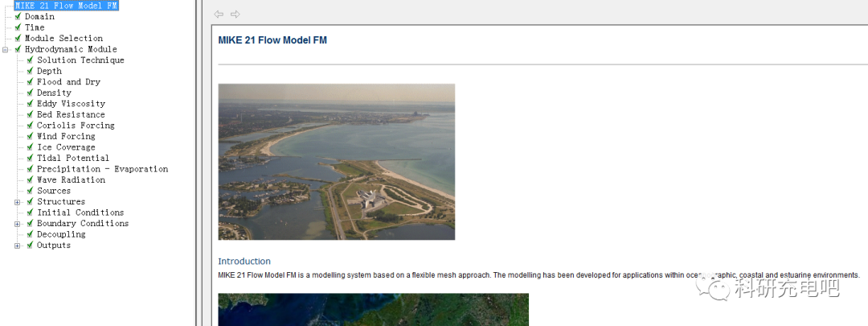Open Tidal Potential settings
Image resolution: width=868 pixels, height=326 pixels.
click(x=74, y=158)
